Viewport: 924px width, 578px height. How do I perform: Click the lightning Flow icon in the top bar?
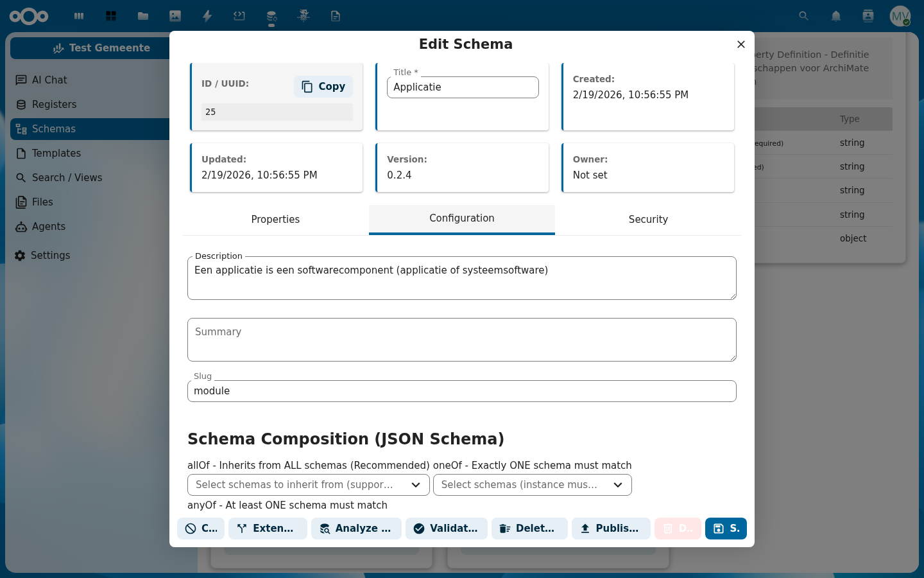coord(207,16)
